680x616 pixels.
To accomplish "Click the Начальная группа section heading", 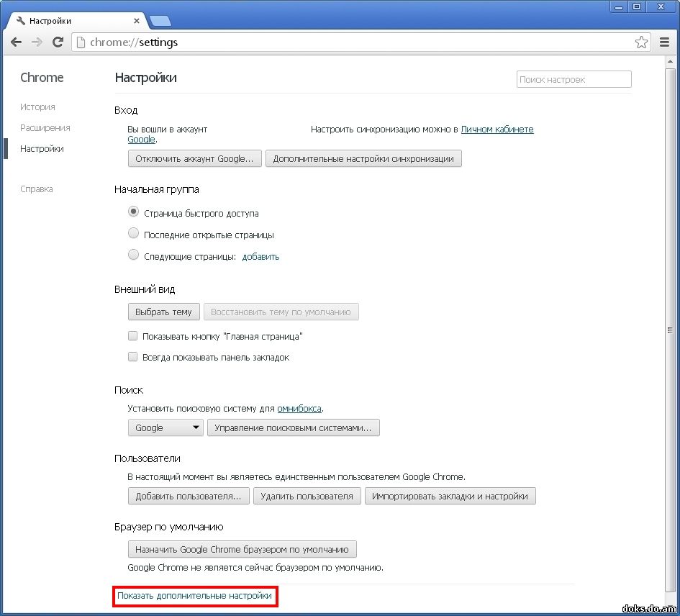I will point(157,189).
